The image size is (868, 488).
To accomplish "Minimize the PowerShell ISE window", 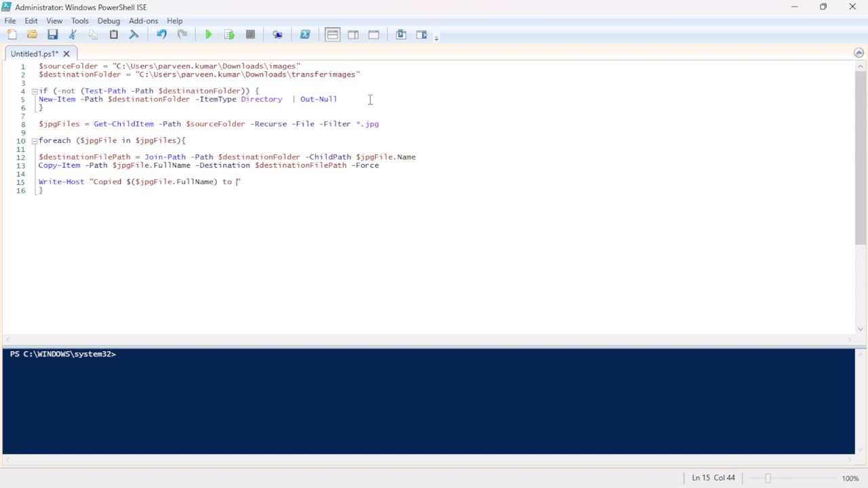I will point(794,7).
